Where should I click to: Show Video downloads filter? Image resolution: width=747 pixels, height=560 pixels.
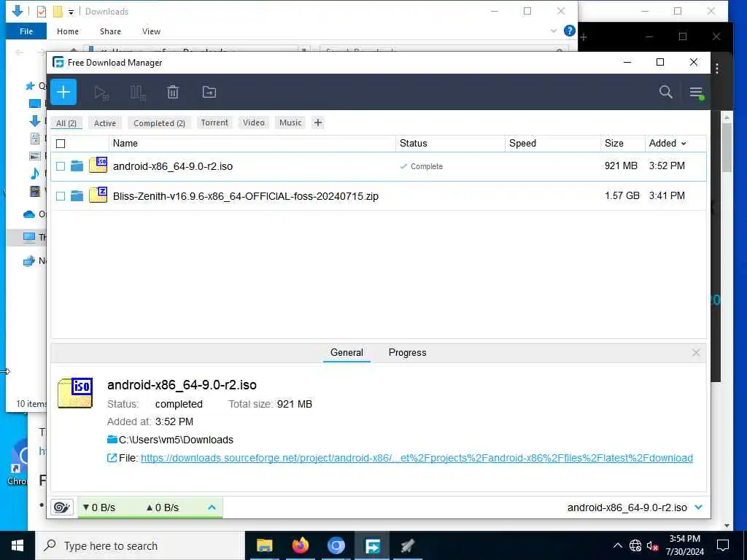tap(253, 122)
